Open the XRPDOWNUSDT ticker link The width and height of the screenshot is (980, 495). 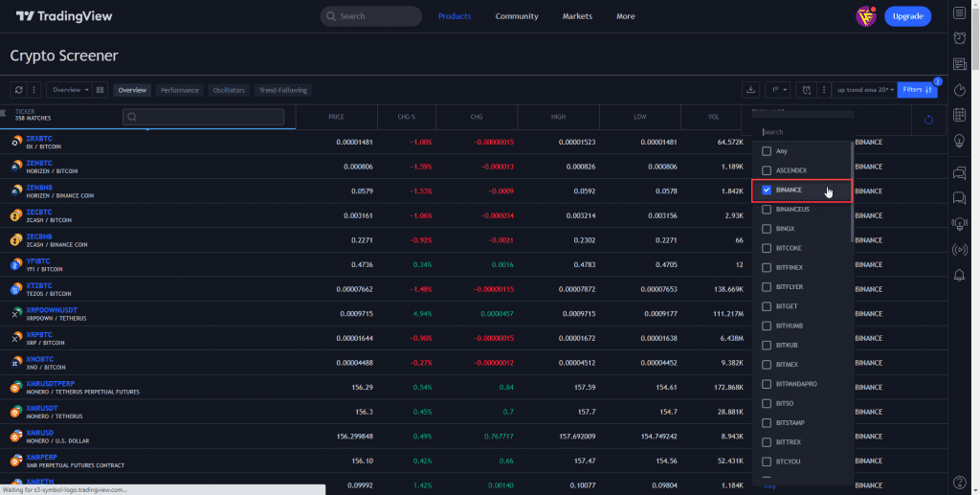(x=52, y=310)
